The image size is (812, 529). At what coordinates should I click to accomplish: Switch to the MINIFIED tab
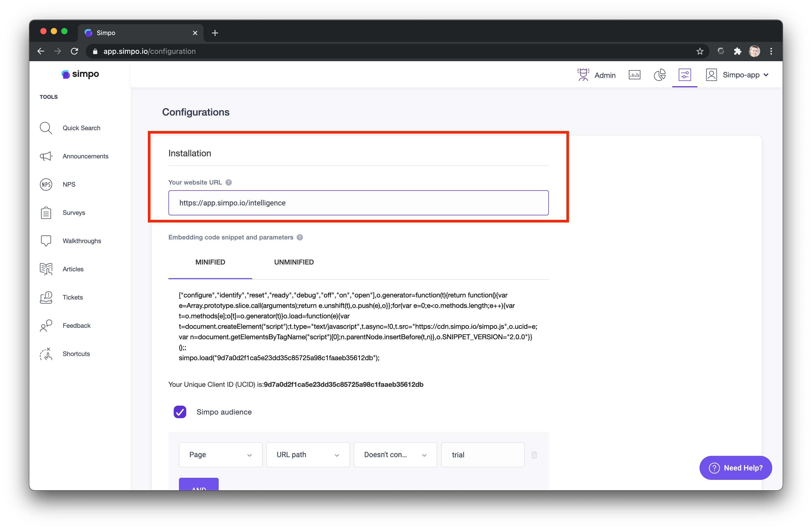[x=210, y=262]
